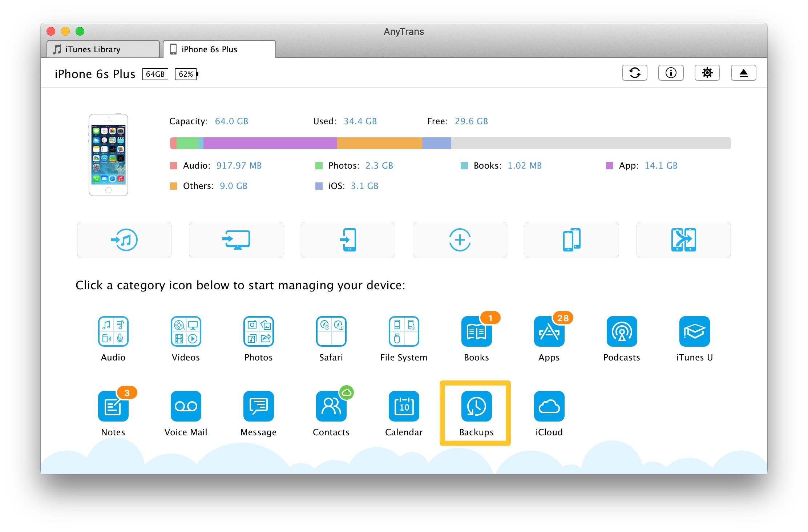Open the iCloud category icon
This screenshot has width=808, height=532.
(x=549, y=406)
